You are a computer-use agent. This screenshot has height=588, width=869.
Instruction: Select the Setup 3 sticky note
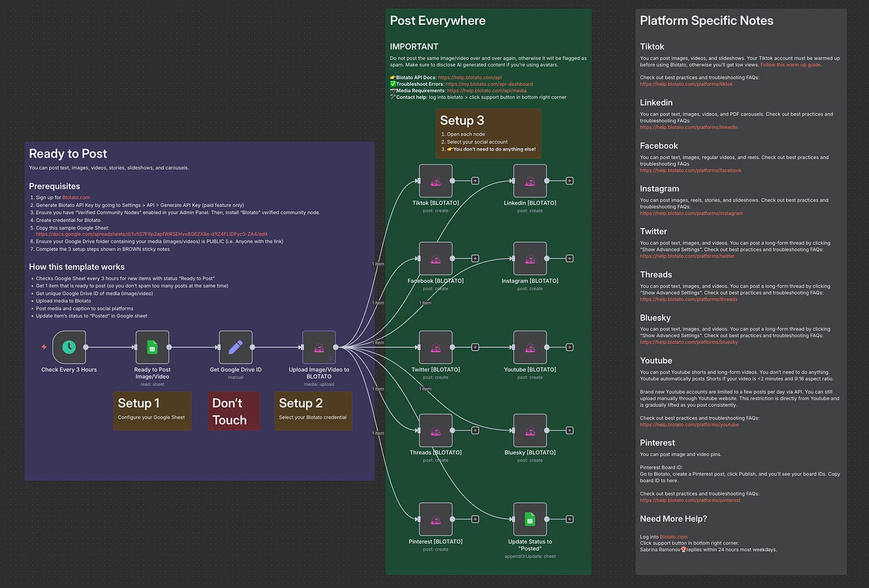488,134
